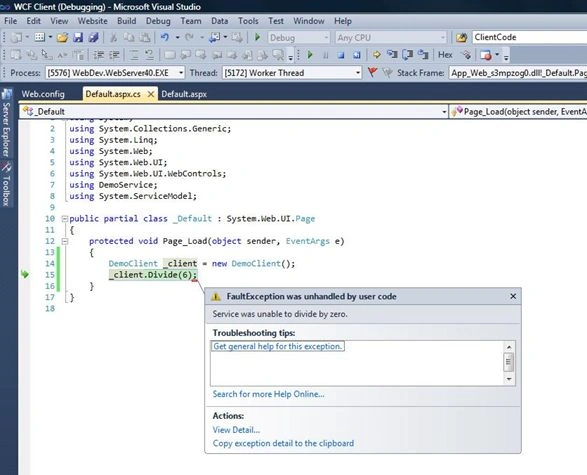The image size is (587, 475).
Task: Click the Show Next Statement arrow icon
Action: click(377, 55)
